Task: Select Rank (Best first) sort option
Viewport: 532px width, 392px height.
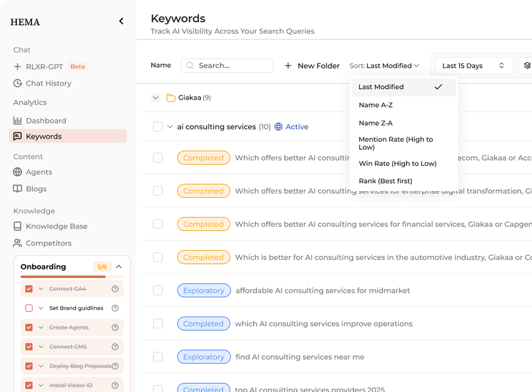Action: 385,181
